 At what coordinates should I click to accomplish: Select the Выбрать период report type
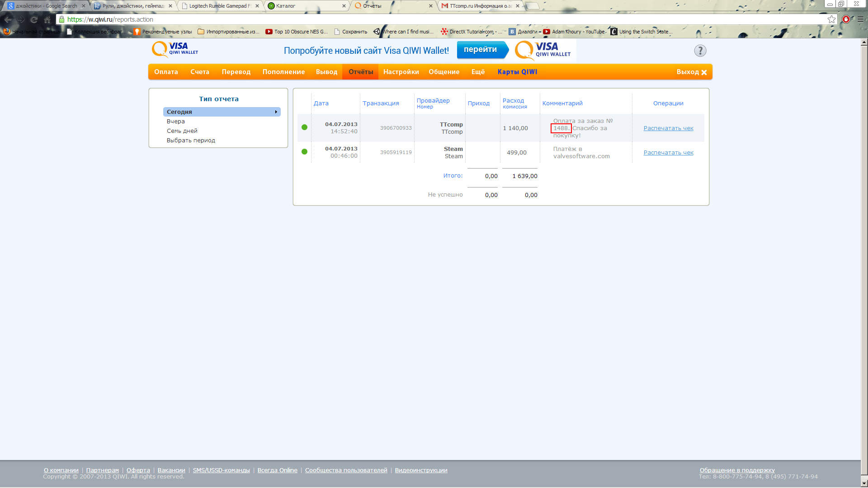tap(191, 140)
